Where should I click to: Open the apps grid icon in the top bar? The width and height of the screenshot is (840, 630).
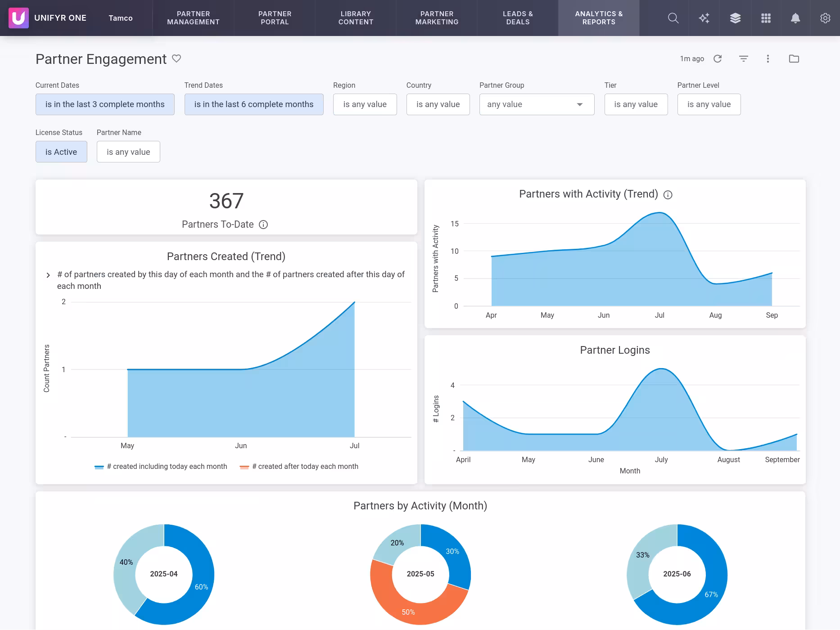tap(765, 18)
